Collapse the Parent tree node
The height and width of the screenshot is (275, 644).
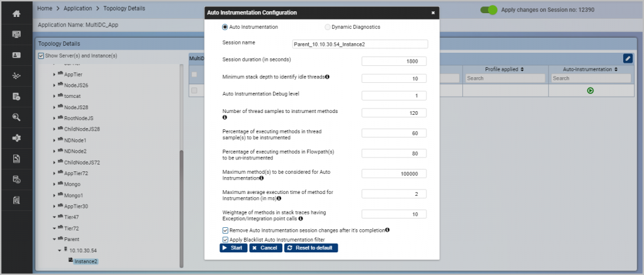(55, 239)
